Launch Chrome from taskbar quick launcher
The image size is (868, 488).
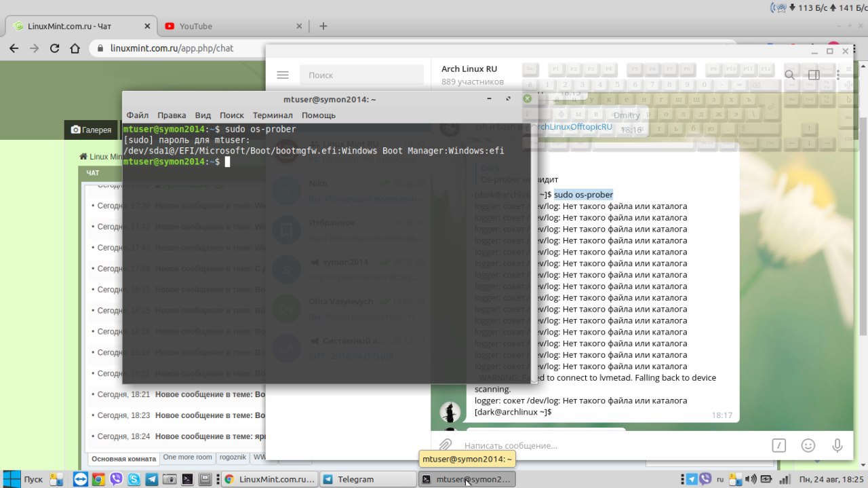coord(98,479)
